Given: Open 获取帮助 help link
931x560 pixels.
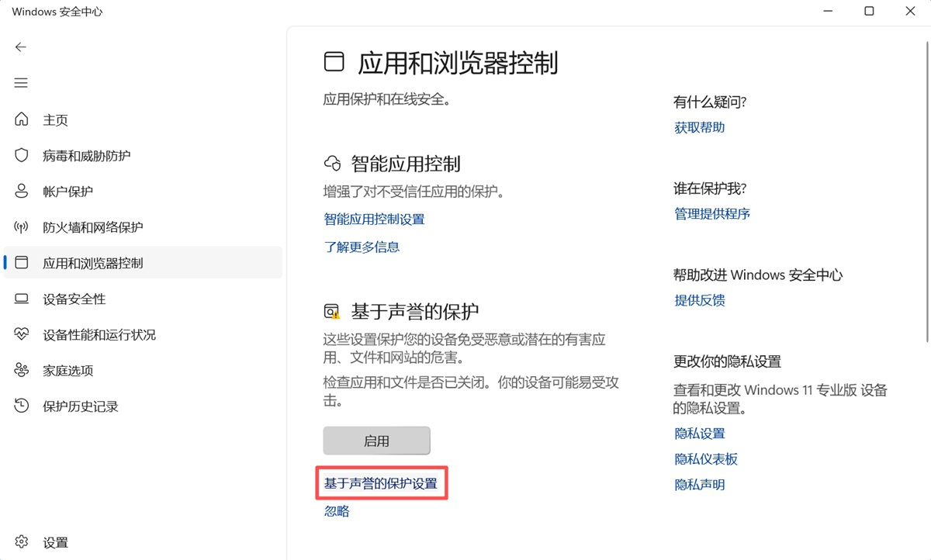Looking at the screenshot, I should [699, 127].
